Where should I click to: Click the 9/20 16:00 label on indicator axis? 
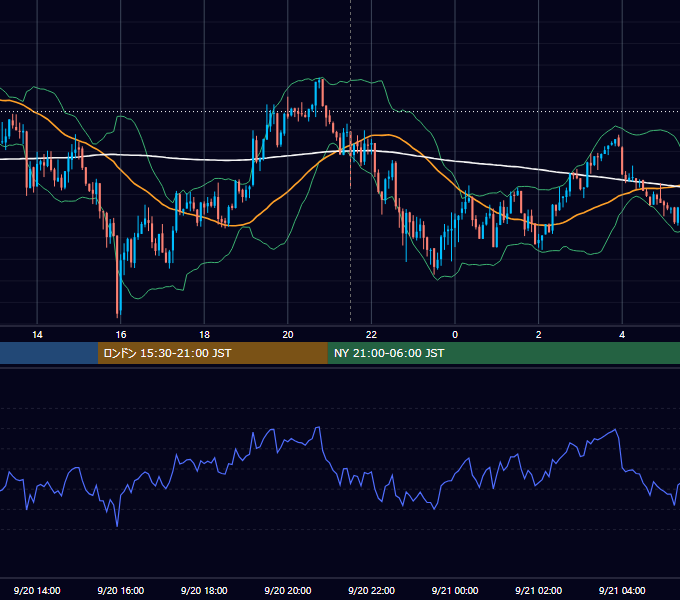[x=121, y=590]
